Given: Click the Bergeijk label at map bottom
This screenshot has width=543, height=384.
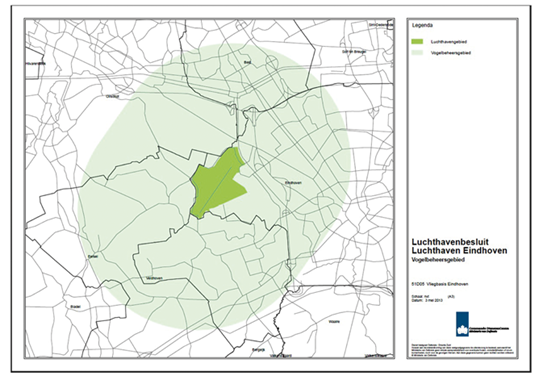Looking at the screenshot, I should pyautogui.click(x=259, y=350).
